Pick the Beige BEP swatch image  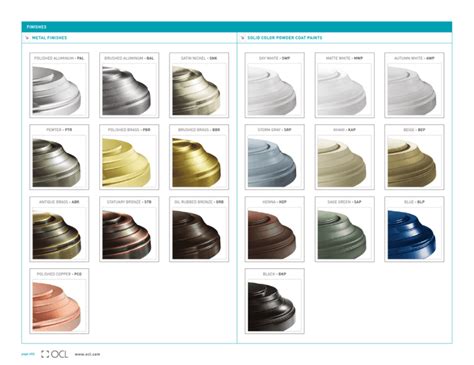tap(412, 163)
